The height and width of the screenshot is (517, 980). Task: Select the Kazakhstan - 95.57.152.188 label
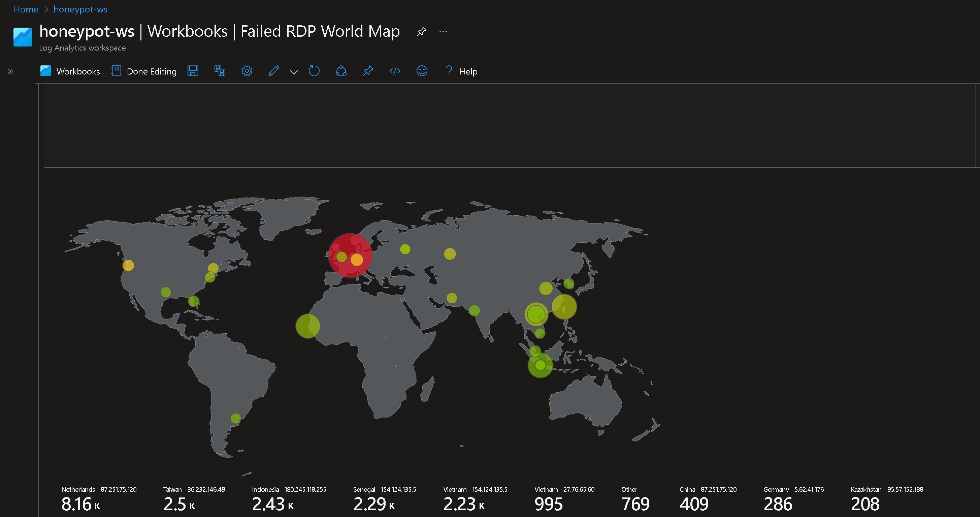887,489
